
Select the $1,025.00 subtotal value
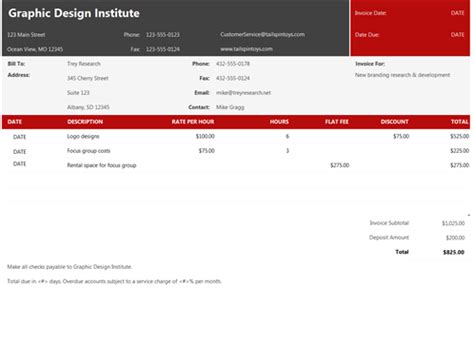(453, 223)
